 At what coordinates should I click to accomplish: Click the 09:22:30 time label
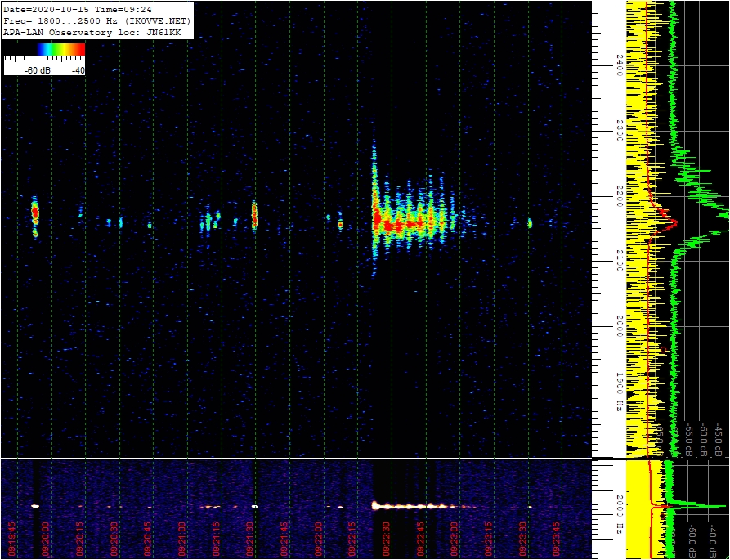(x=387, y=538)
